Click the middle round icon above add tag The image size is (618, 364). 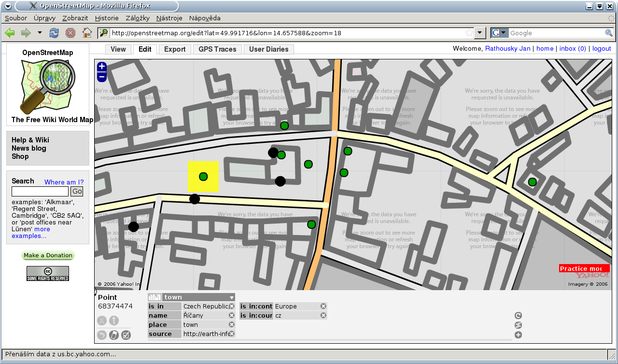518,325
